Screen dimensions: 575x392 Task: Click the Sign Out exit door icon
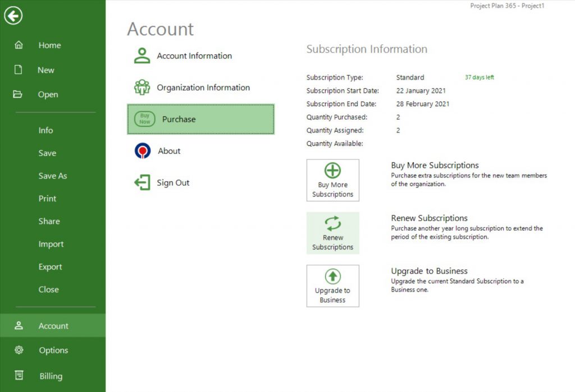point(143,182)
